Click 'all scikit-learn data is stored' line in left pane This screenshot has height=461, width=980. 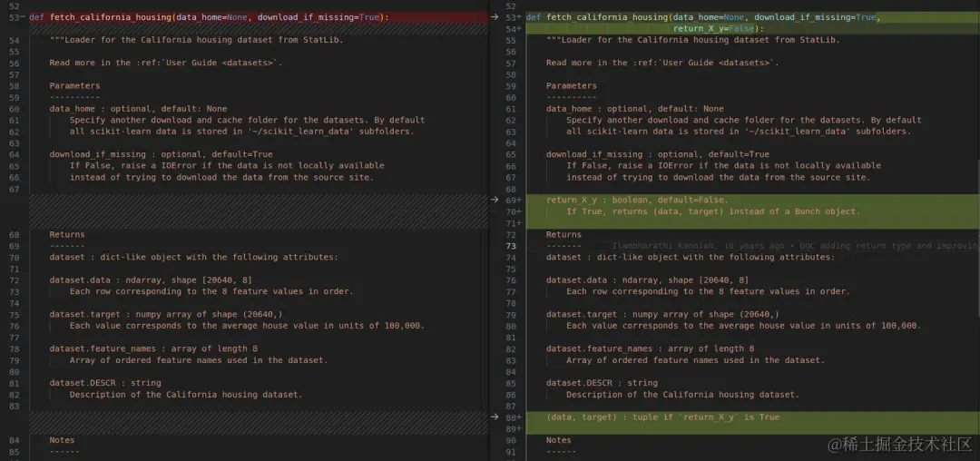point(242,132)
